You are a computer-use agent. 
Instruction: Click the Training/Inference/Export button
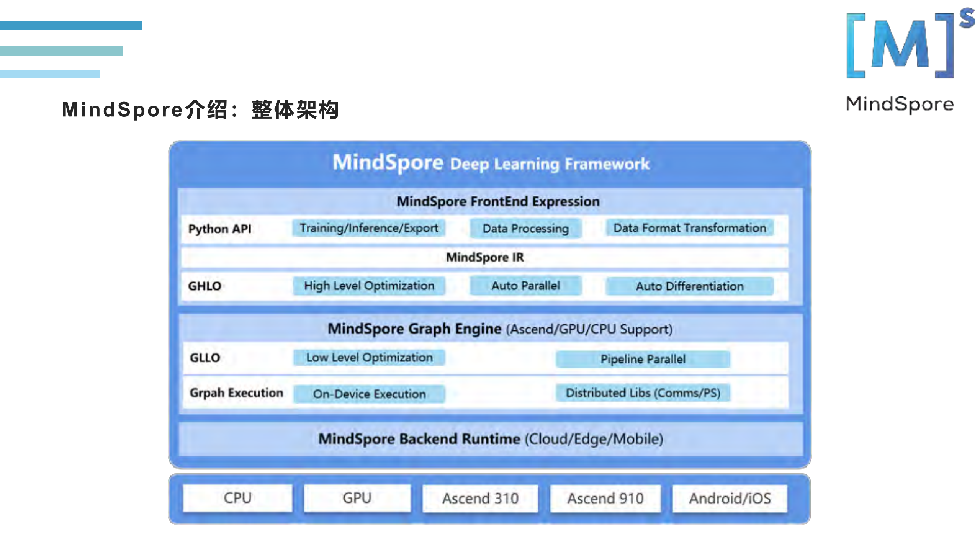point(369,228)
